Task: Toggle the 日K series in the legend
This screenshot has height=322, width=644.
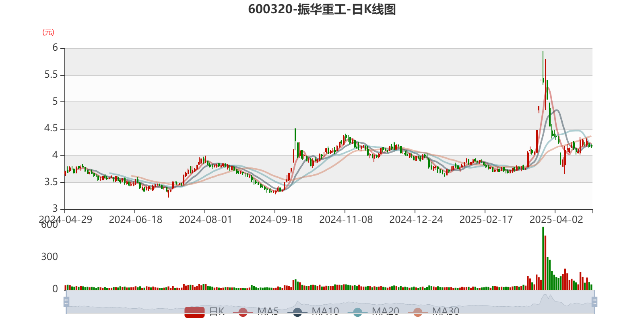Action: pyautogui.click(x=204, y=312)
